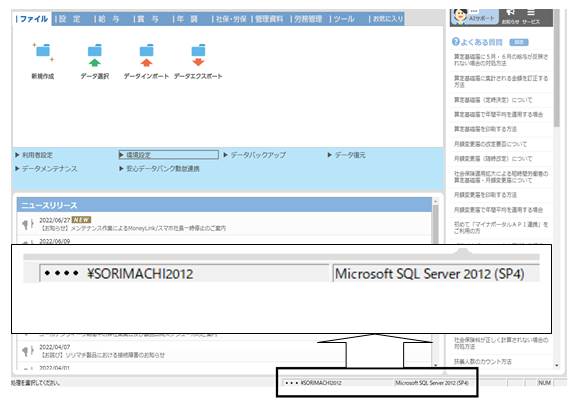This screenshot has width=577, height=409.
Task: Click the megaphone icon beside 2022/06/27 news
Action: [x=27, y=224]
